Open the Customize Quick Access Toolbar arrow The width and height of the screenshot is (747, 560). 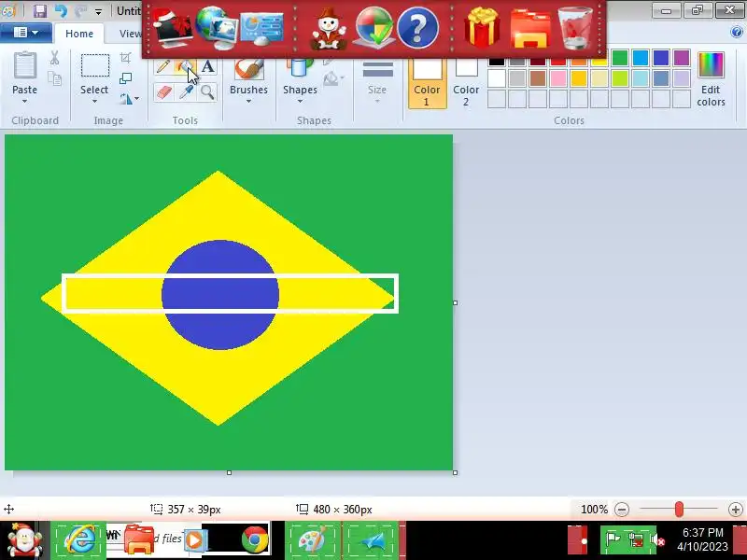pos(98,11)
